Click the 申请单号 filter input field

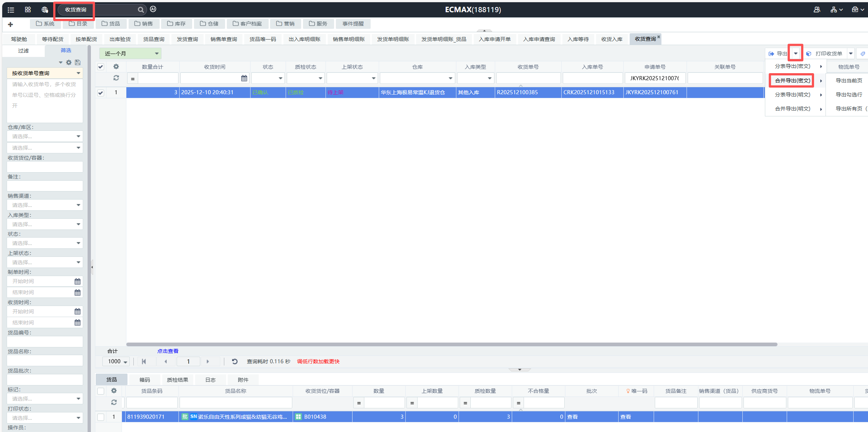[655, 78]
